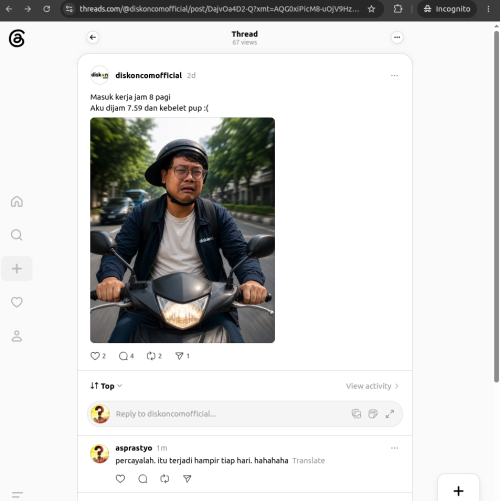Image resolution: width=500 pixels, height=501 pixels.
Task: Open more options on asprastyo's comment
Action: point(394,448)
